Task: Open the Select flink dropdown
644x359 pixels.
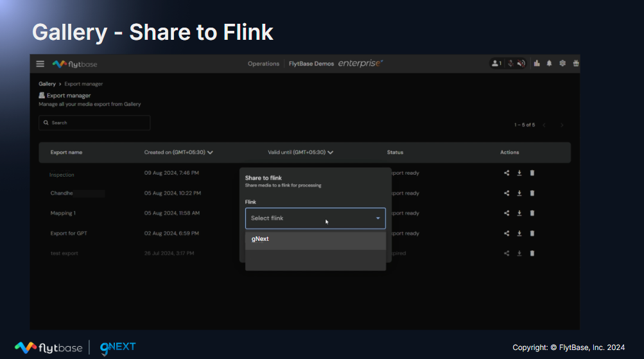Action: [x=315, y=218]
